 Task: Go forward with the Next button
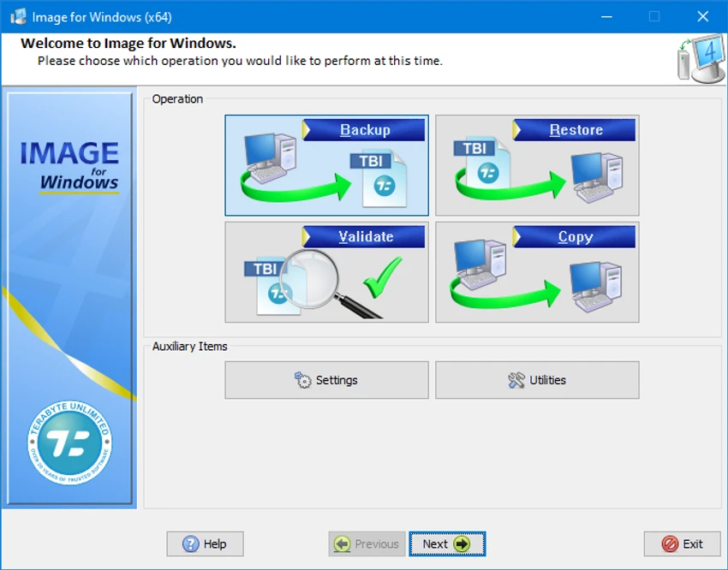click(x=447, y=543)
